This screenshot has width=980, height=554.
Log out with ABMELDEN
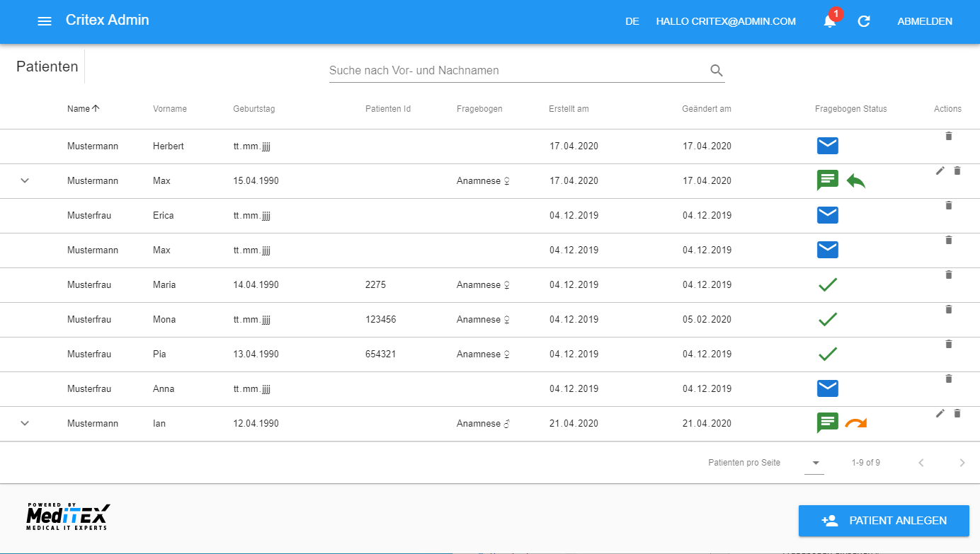925,21
